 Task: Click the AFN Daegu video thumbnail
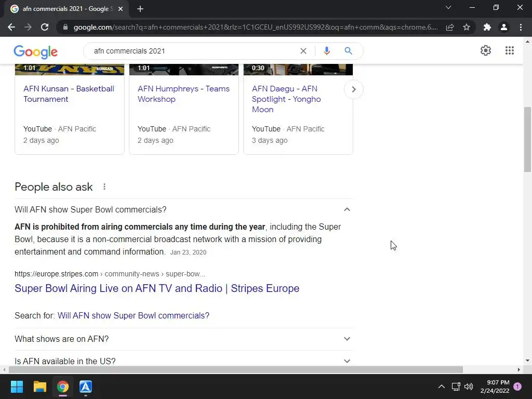pyautogui.click(x=298, y=70)
